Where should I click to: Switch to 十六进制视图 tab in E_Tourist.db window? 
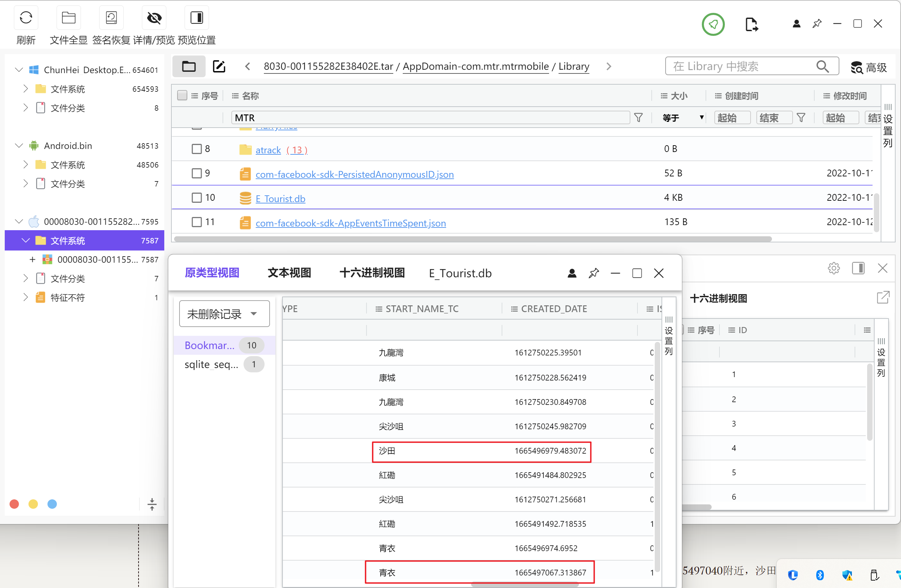(x=372, y=273)
